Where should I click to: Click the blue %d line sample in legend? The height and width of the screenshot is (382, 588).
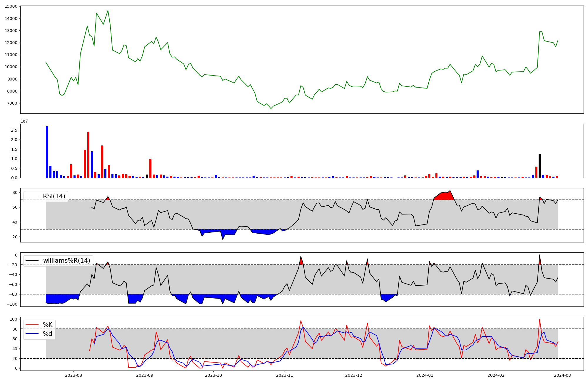coord(32,334)
